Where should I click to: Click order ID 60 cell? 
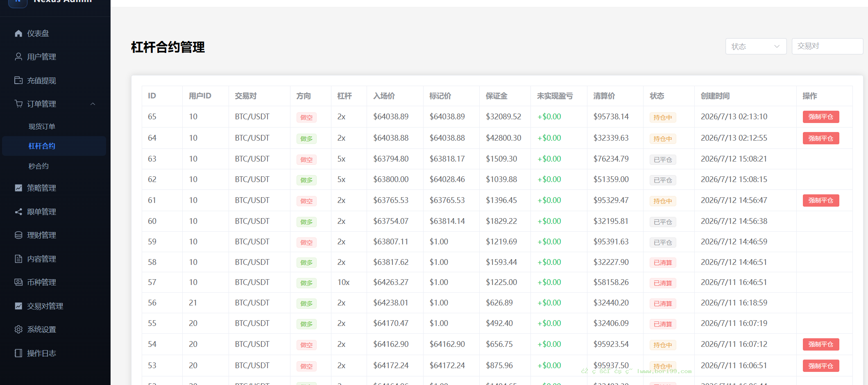click(x=152, y=221)
